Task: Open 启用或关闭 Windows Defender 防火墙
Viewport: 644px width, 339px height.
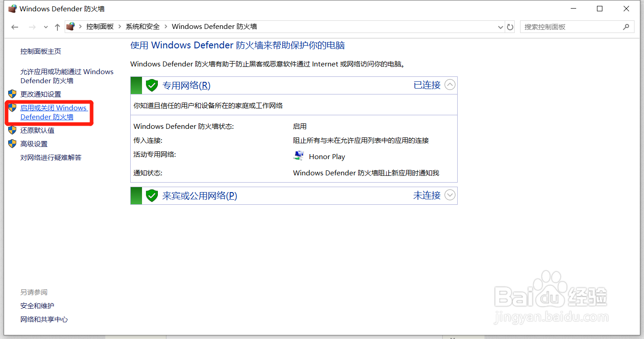Action: click(53, 113)
